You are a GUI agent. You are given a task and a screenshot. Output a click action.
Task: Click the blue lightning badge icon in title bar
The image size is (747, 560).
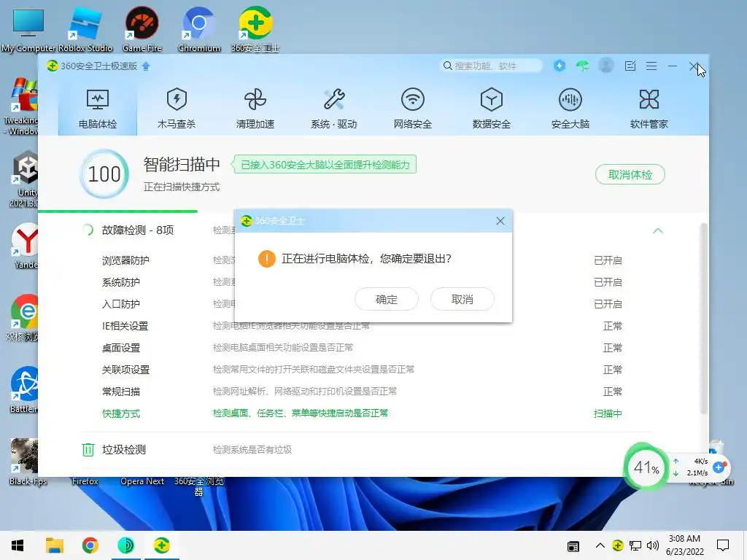[x=560, y=65]
